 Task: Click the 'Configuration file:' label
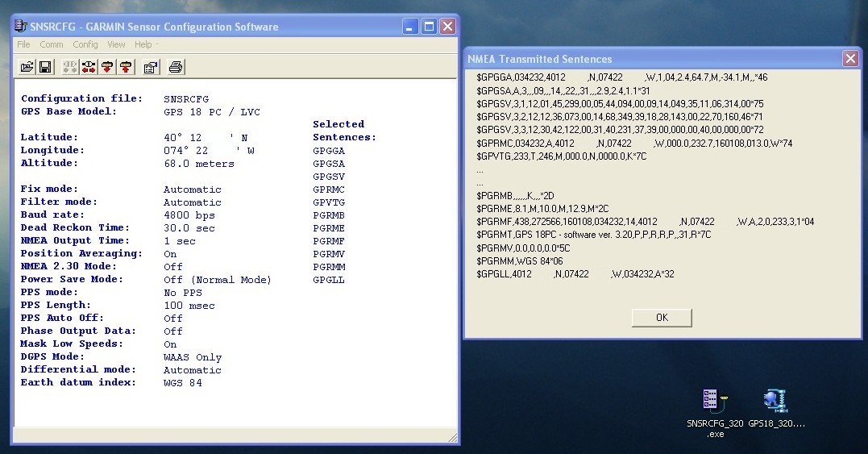(81, 98)
